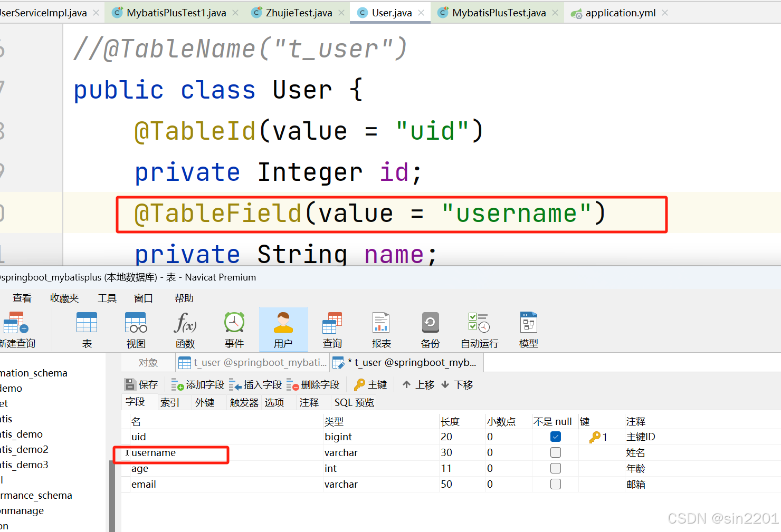Select the username field name cell
The height and width of the screenshot is (532, 781).
(227, 452)
